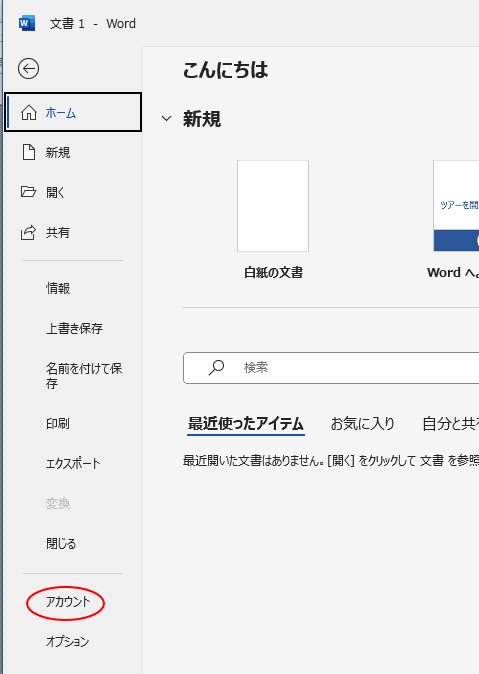479x674 pixels.
Task: Click 閉じる in the sidebar
Action: click(x=61, y=544)
